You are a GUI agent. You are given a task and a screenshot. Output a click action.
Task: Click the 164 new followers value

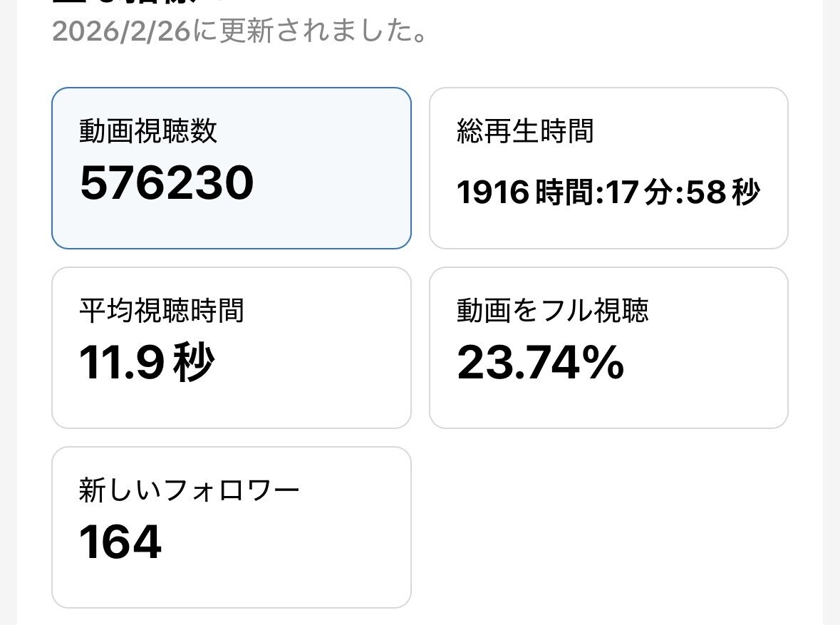[x=120, y=542]
